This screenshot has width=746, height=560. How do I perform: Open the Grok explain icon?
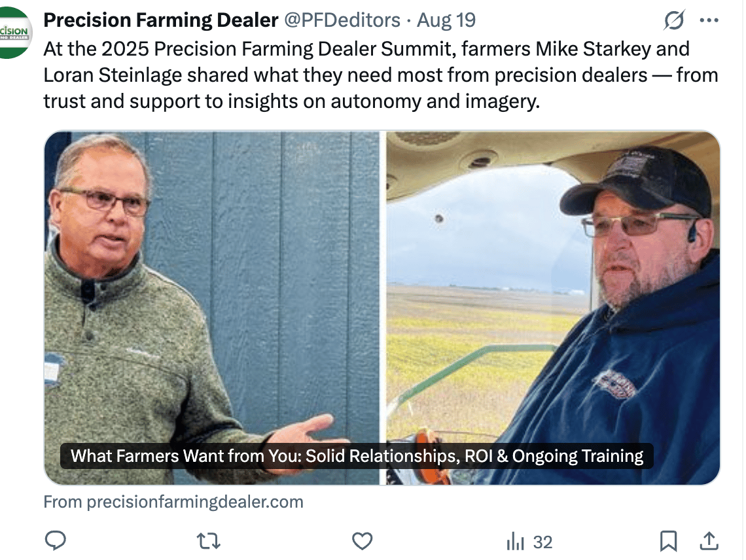(x=674, y=20)
